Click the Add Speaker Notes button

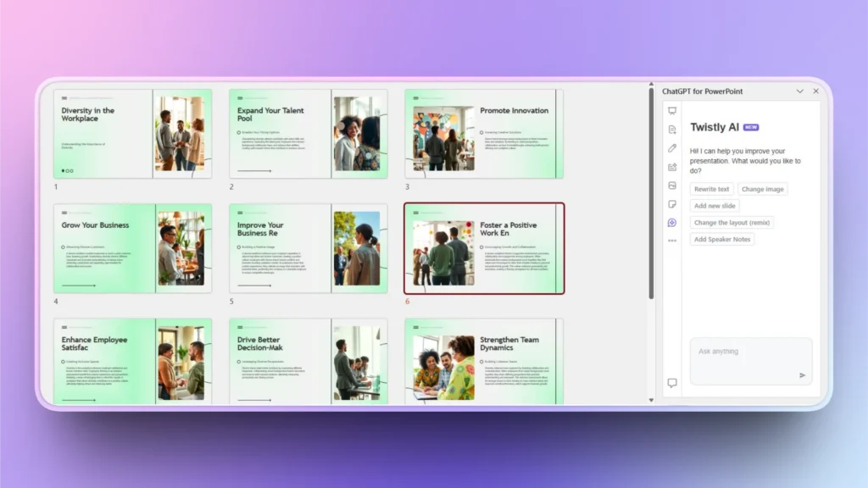click(x=722, y=239)
